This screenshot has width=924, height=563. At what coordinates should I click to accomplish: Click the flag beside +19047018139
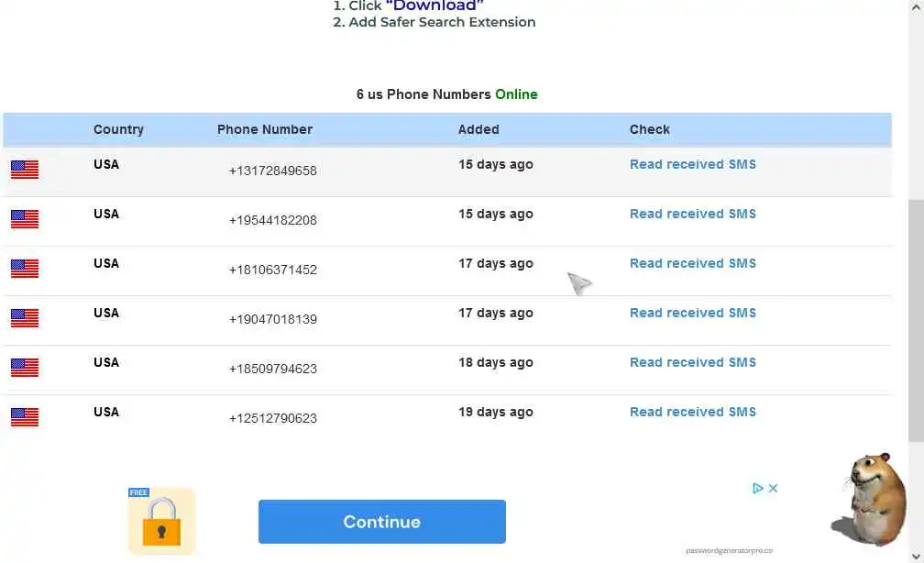(25, 318)
